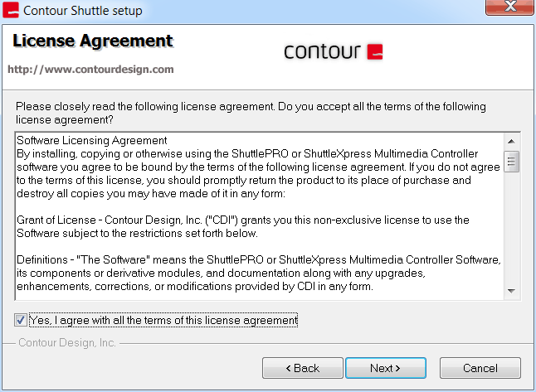Click inside the 'Definitions' paragraph
Screen dimensions: 536x392
tap(259, 273)
